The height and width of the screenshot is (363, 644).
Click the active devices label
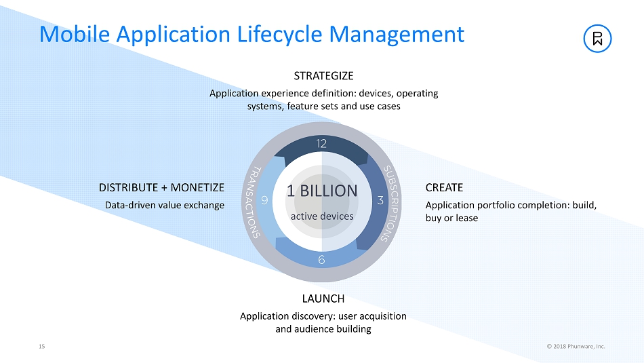point(322,216)
